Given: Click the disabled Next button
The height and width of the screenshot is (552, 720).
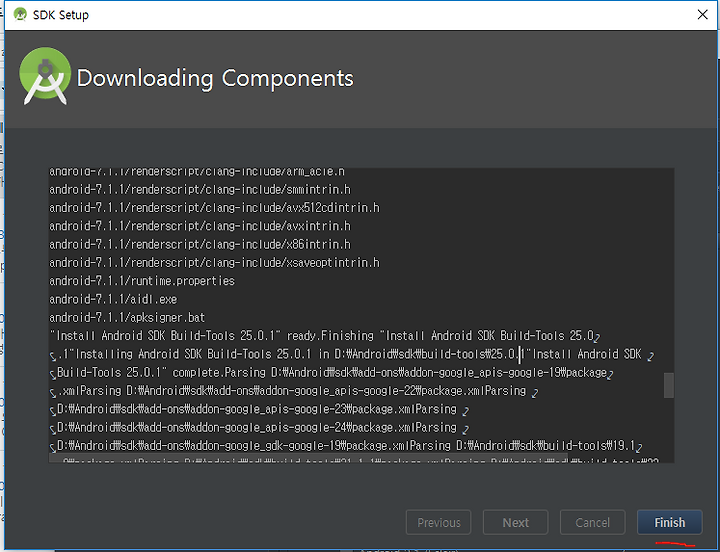Looking at the screenshot, I should [515, 523].
